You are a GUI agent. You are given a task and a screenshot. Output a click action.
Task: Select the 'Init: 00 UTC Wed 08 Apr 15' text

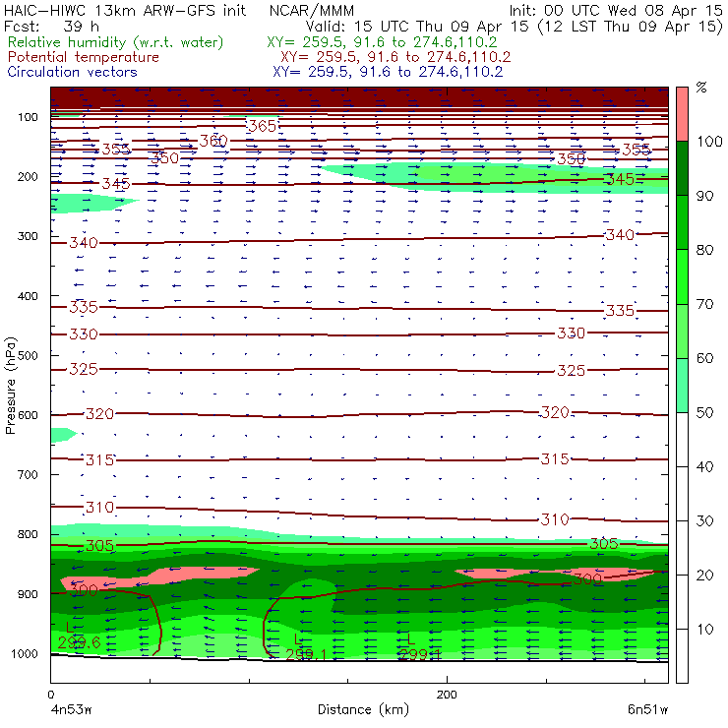click(616, 10)
